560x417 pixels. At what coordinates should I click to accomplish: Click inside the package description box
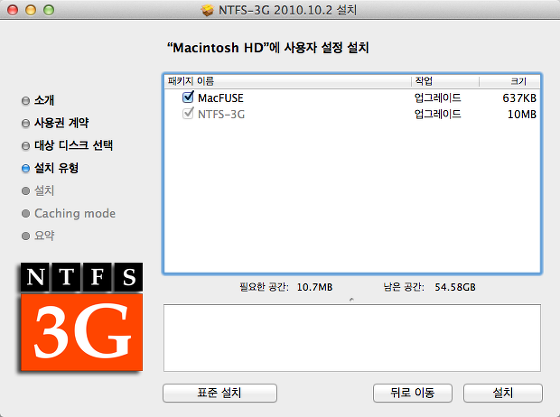click(x=352, y=338)
